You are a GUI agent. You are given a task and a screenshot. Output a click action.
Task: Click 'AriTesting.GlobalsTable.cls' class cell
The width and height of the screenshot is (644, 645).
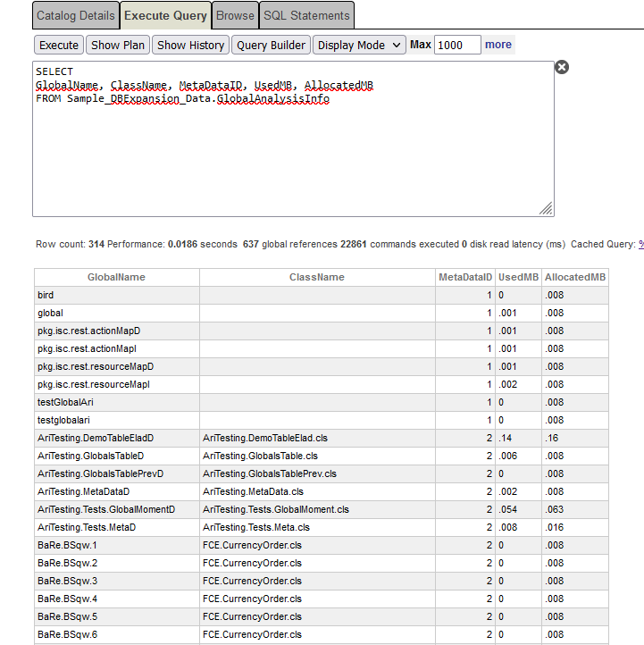[317, 457]
